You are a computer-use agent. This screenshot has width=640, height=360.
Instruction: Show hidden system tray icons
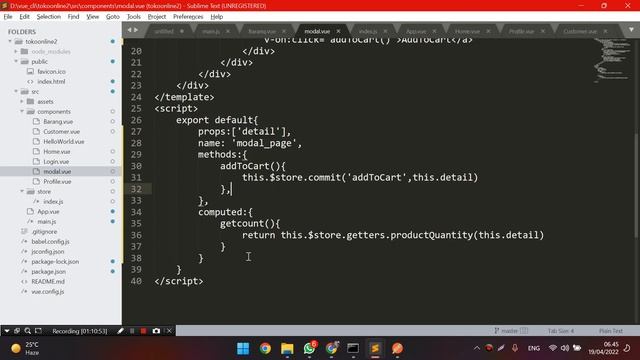[476, 348]
